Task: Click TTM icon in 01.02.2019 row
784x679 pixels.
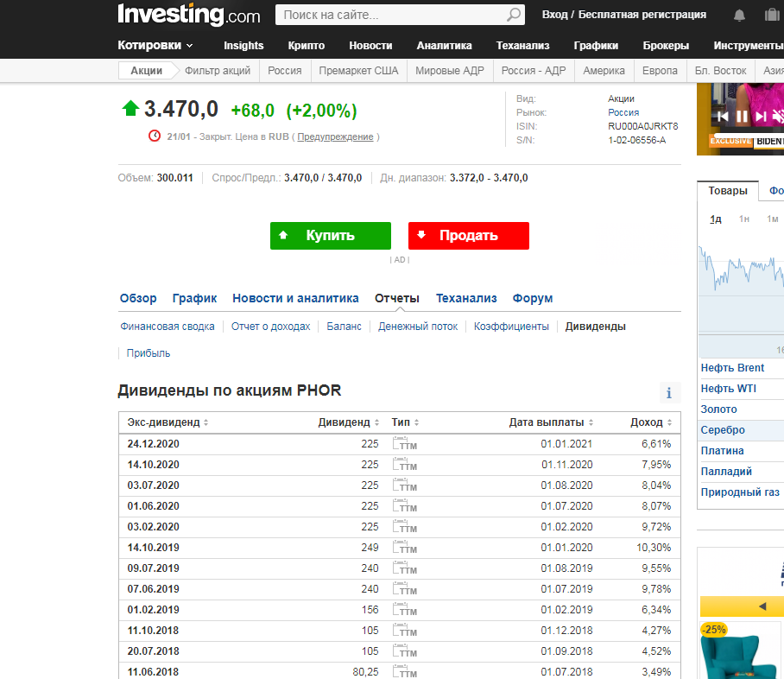Action: pos(404,609)
